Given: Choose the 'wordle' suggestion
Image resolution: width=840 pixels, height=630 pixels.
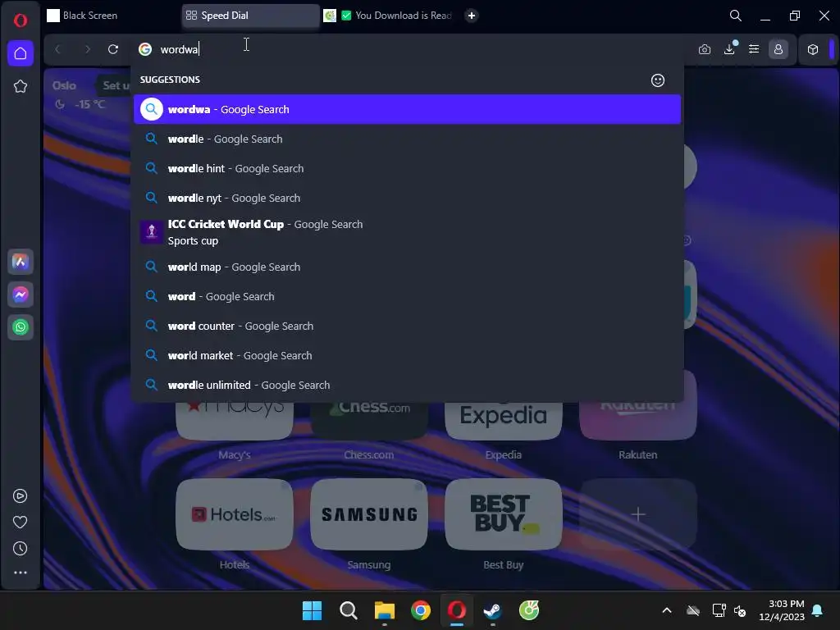Looking at the screenshot, I should [407, 139].
